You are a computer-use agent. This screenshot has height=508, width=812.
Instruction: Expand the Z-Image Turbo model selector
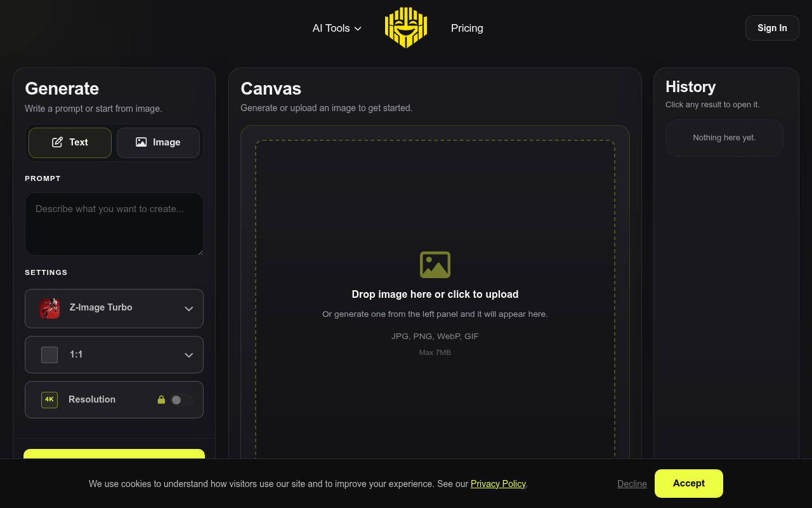pyautogui.click(x=188, y=308)
